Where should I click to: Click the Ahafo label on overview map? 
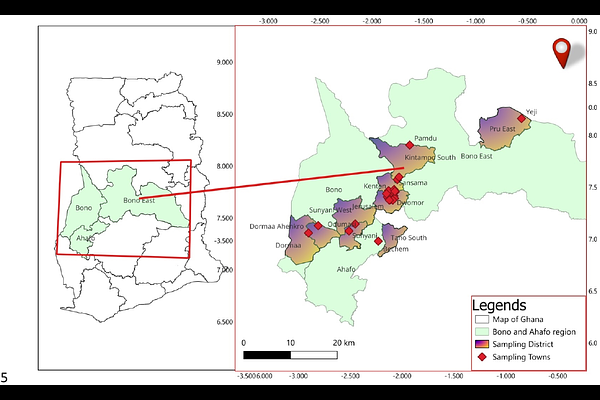pyautogui.click(x=85, y=238)
